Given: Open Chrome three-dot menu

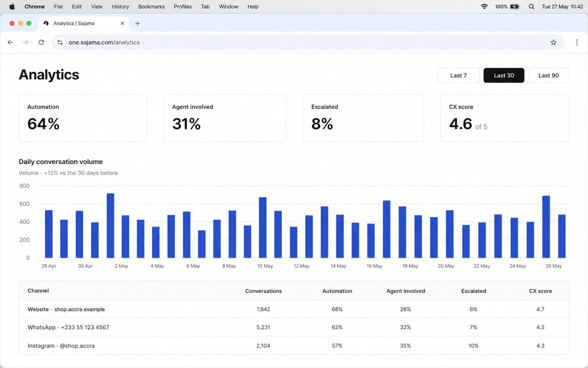Looking at the screenshot, I should click(x=577, y=42).
